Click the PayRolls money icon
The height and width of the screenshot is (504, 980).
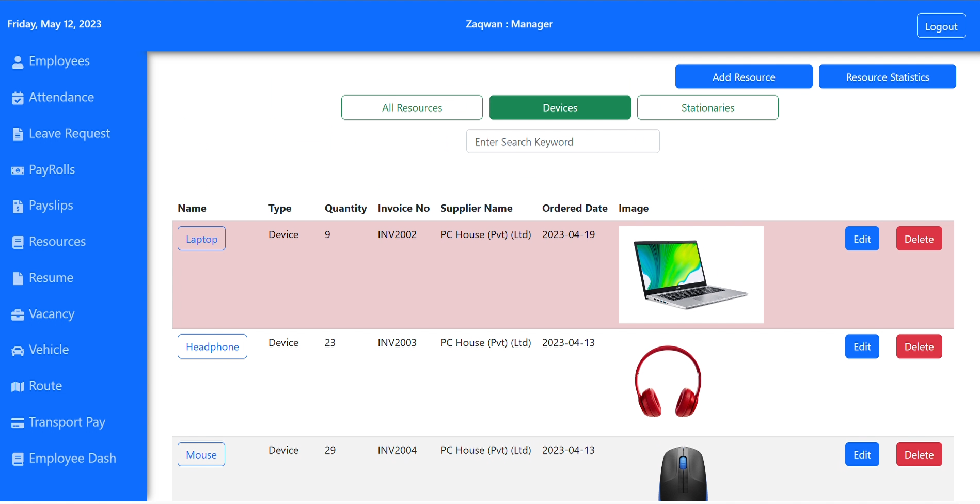pos(18,170)
